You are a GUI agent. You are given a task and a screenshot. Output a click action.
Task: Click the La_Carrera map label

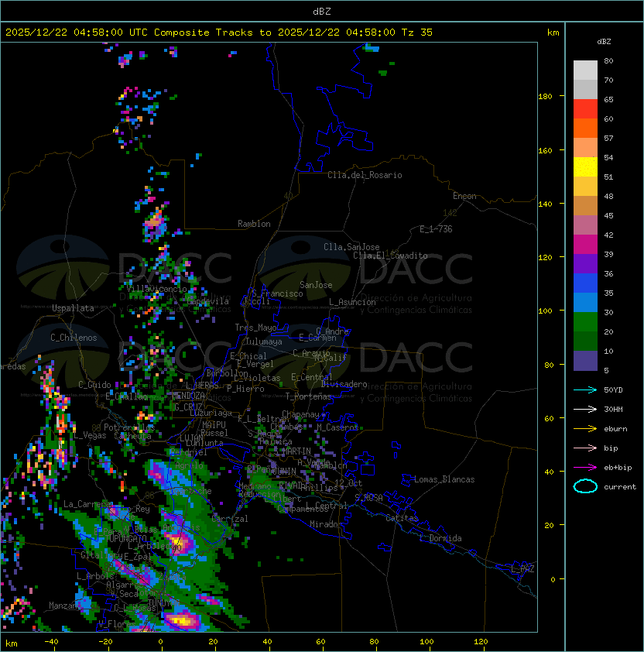point(87,504)
